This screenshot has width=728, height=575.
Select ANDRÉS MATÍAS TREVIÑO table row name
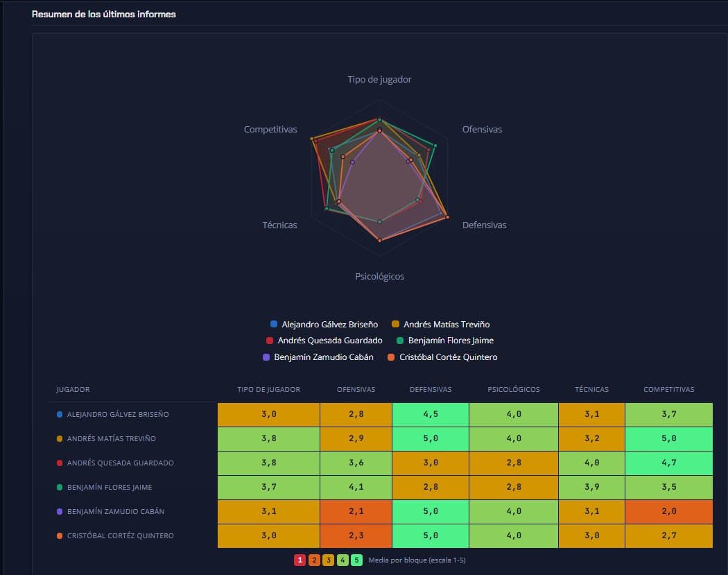pos(112,438)
